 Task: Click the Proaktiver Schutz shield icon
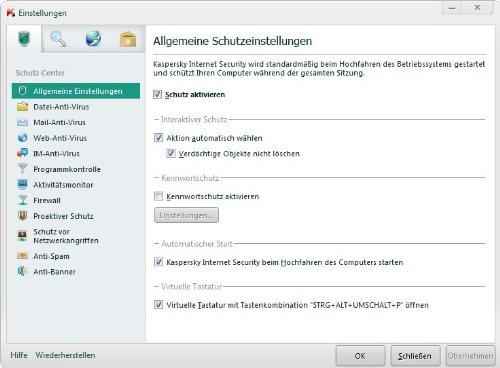22,216
